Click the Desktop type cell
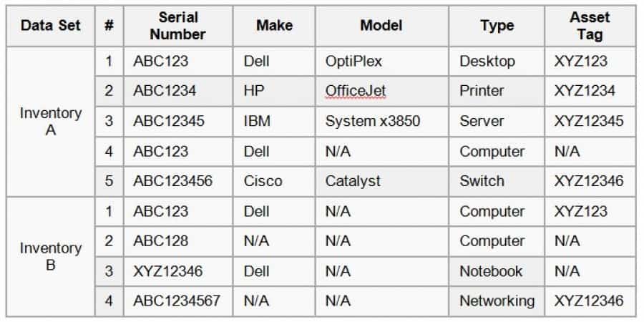Image resolution: width=644 pixels, height=322 pixels. [x=487, y=62]
